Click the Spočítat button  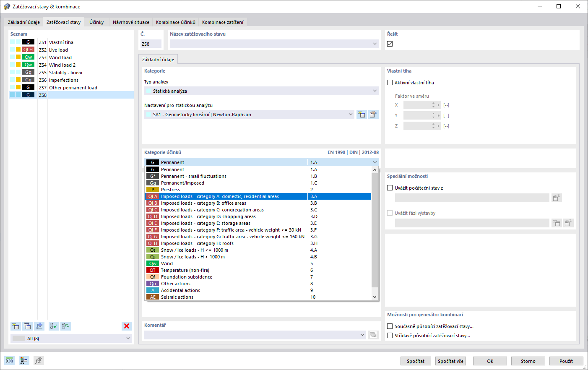coord(416,361)
